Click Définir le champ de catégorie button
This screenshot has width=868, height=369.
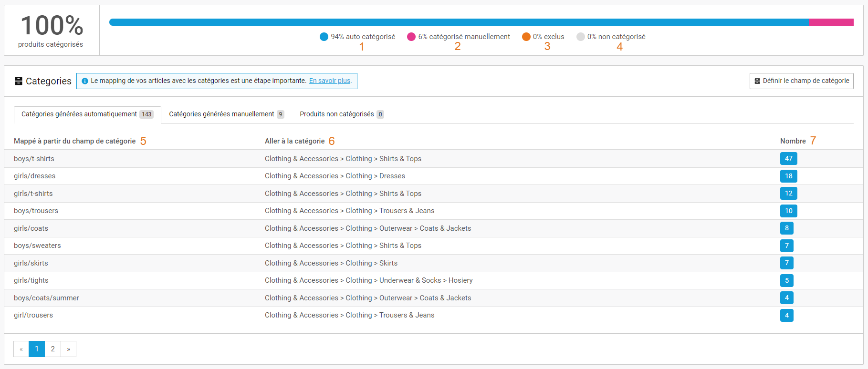click(x=802, y=81)
